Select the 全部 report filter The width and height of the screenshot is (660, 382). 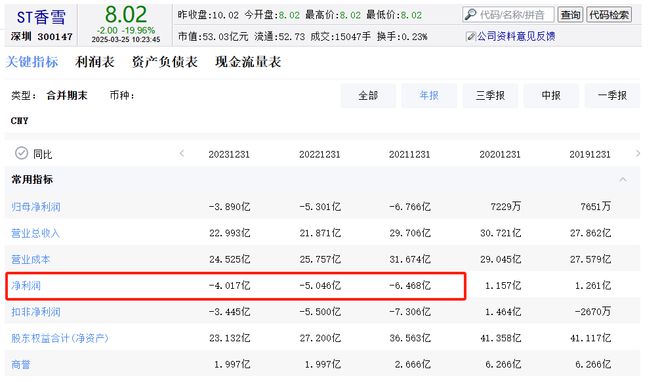coord(368,96)
